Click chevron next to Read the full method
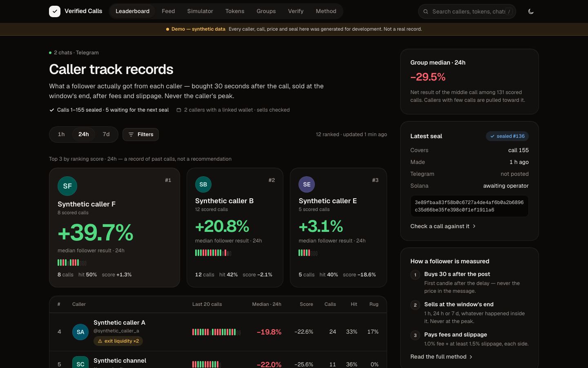This screenshot has width=588, height=368. tap(471, 357)
